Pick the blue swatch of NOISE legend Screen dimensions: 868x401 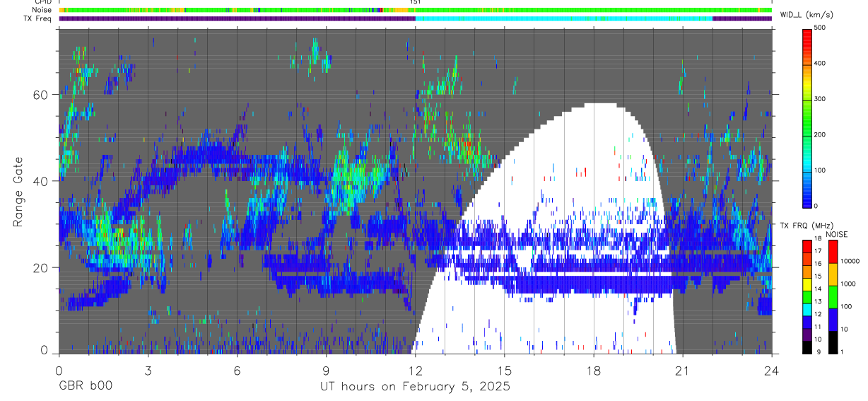pyautogui.click(x=832, y=319)
